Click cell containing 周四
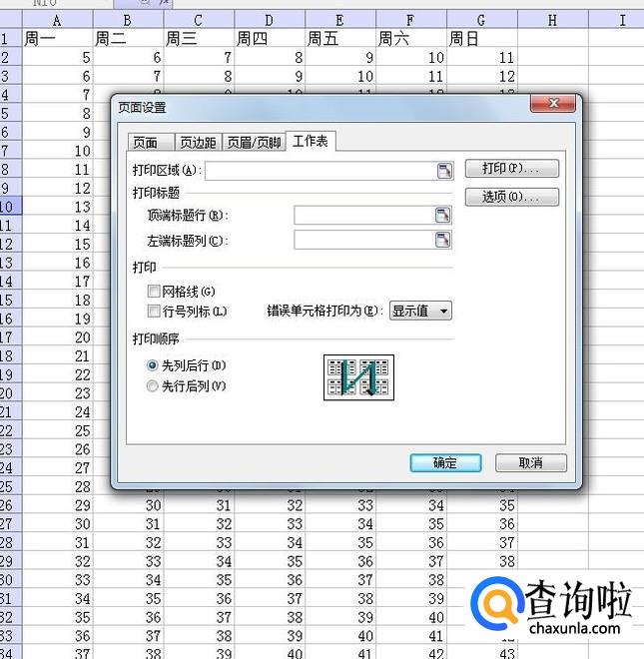The width and height of the screenshot is (644, 659). pos(269,38)
